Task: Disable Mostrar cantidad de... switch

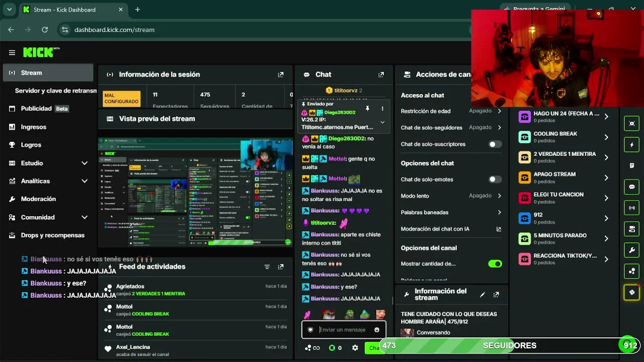Action: [495, 264]
